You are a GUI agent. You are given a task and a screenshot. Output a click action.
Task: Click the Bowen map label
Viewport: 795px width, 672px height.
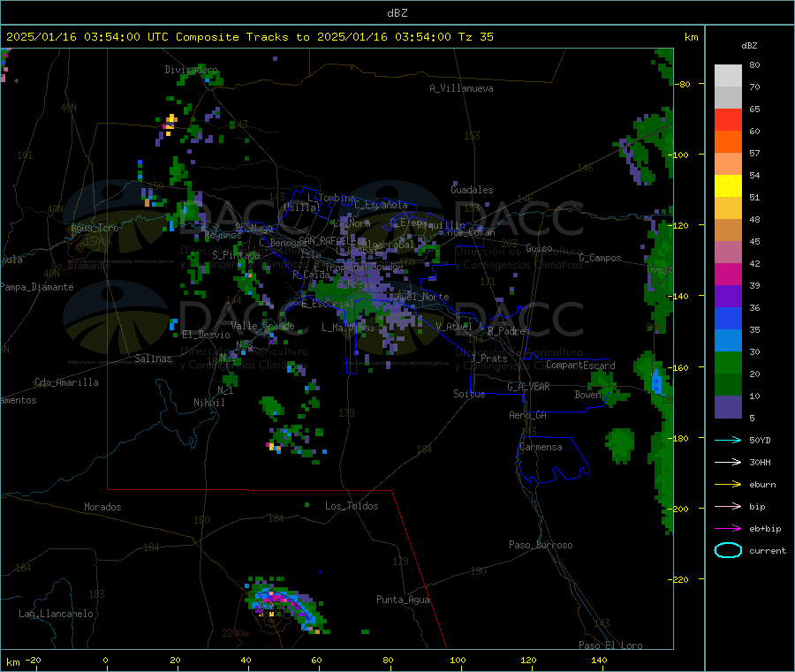coord(588,395)
